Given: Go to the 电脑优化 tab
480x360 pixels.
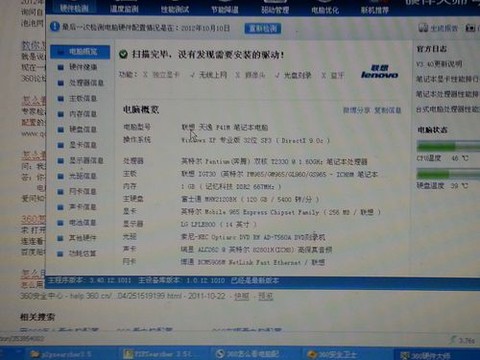Looking at the screenshot, I should point(325,10).
